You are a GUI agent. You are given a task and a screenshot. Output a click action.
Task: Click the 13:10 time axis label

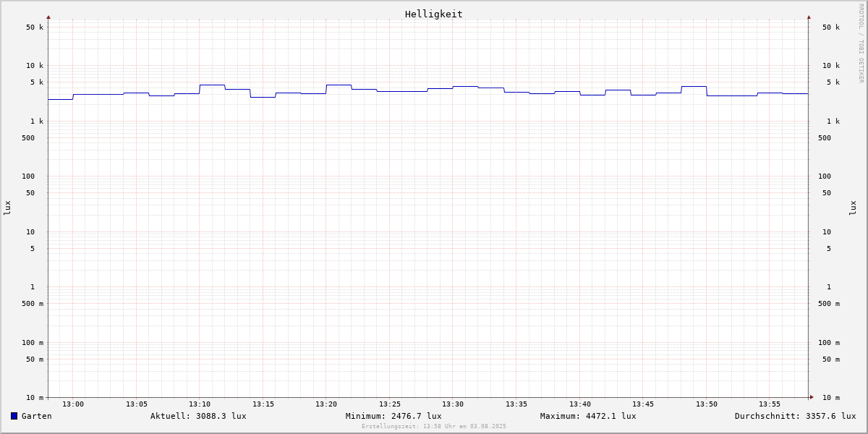[x=200, y=404]
